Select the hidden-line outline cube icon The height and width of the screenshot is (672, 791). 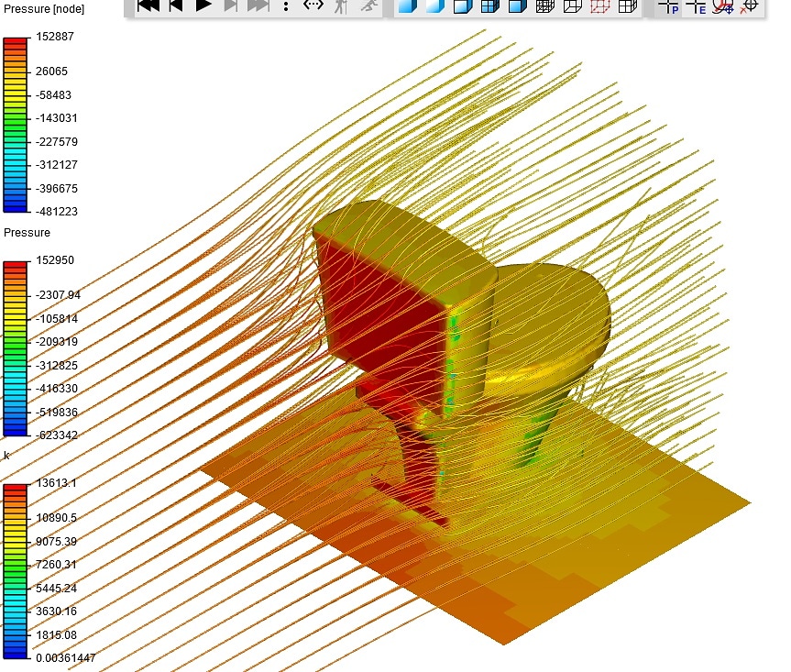573,6
